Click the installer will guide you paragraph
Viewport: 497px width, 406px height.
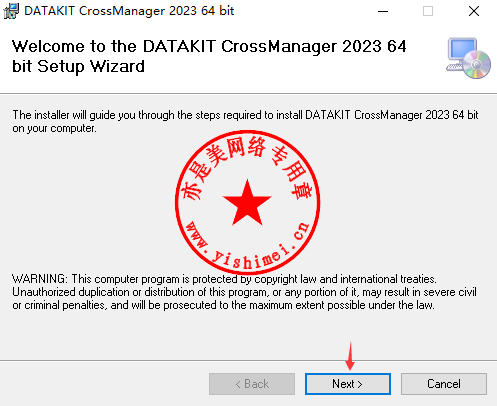245,121
